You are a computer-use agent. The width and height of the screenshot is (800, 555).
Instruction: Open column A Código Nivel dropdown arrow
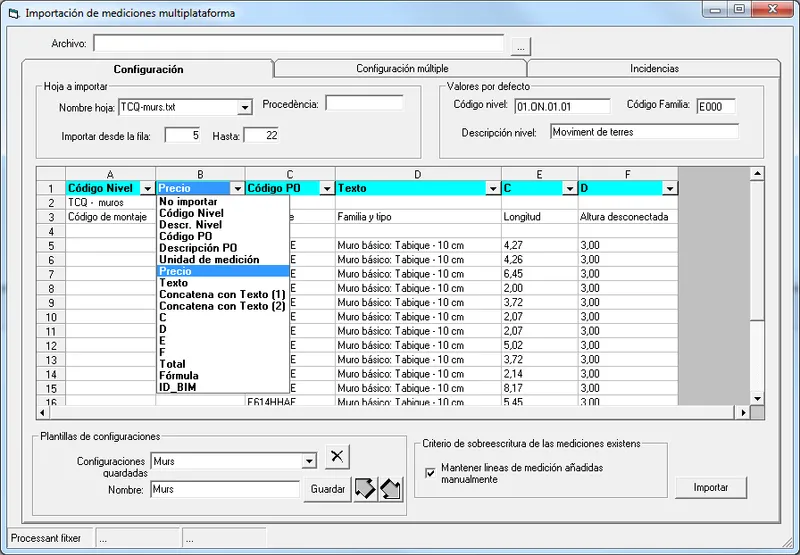(x=147, y=189)
